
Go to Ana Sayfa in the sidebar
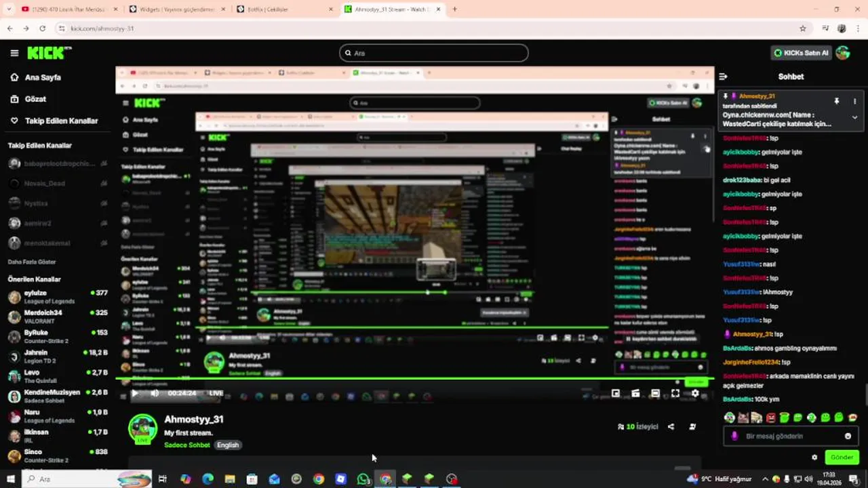(x=43, y=77)
